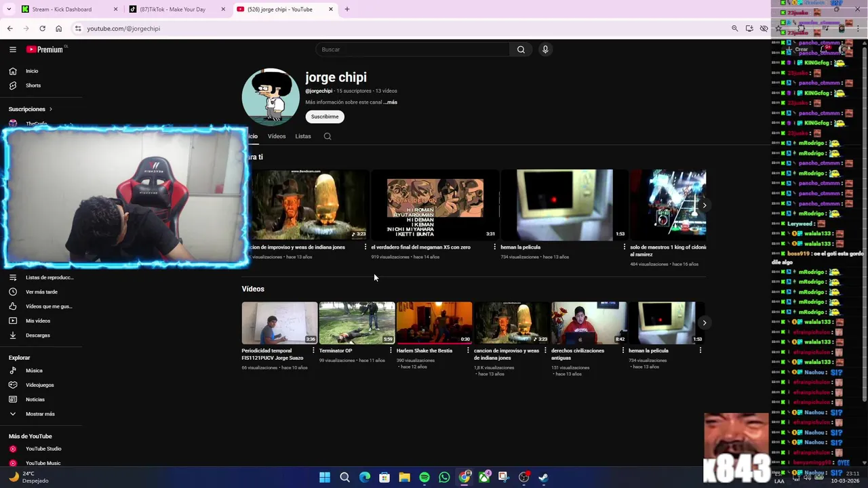Open Ver más tarde playlist
Image resolution: width=868 pixels, height=488 pixels.
41,292
